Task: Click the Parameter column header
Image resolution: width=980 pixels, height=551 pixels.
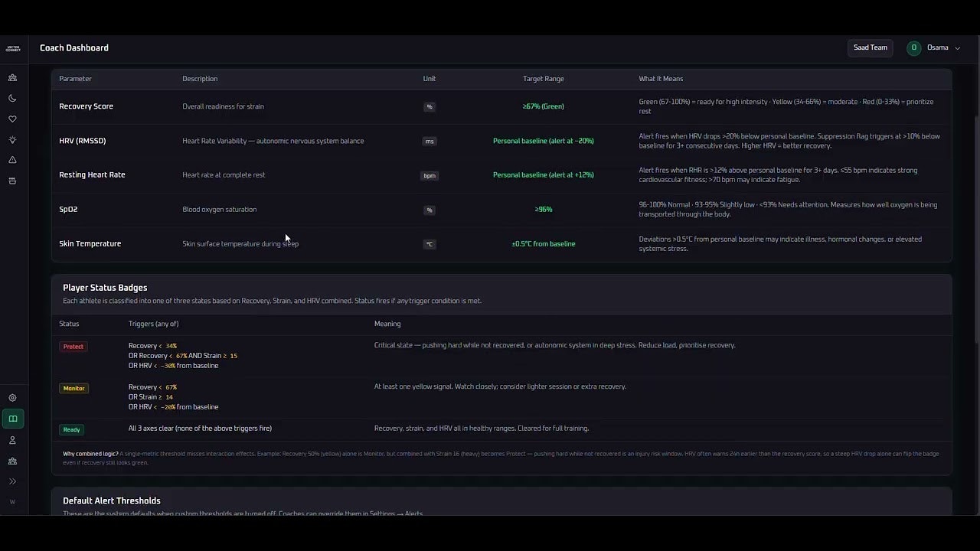Action: pyautogui.click(x=75, y=79)
